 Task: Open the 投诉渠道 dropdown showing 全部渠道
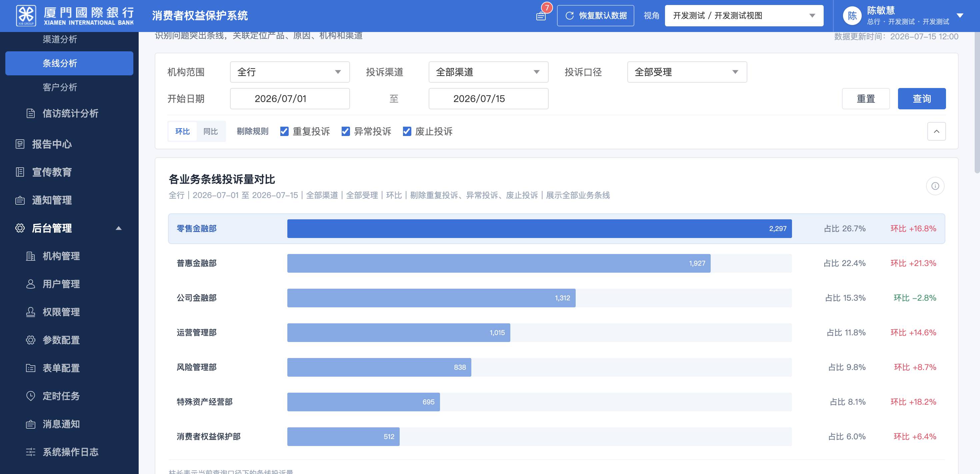[x=488, y=72]
